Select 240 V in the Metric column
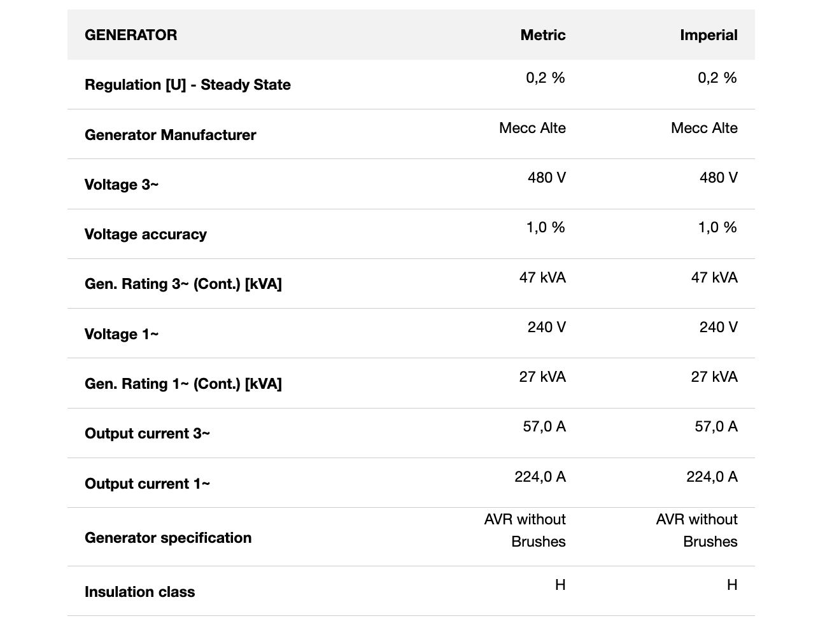This screenshot has width=839, height=644. point(546,327)
